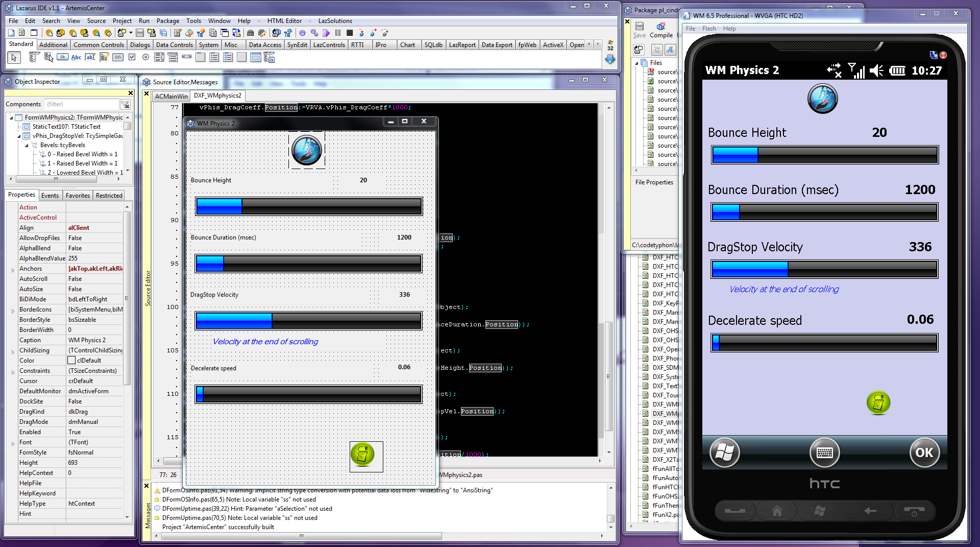The image size is (980, 547).
Task: Click the Decelerate speed bar on the form designer
Action: point(309,394)
